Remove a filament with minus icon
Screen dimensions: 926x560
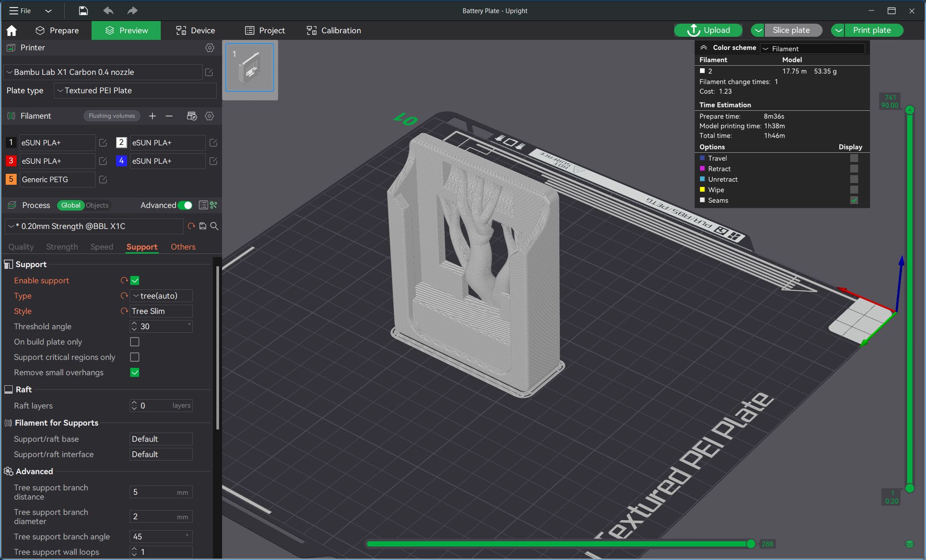pyautogui.click(x=169, y=116)
